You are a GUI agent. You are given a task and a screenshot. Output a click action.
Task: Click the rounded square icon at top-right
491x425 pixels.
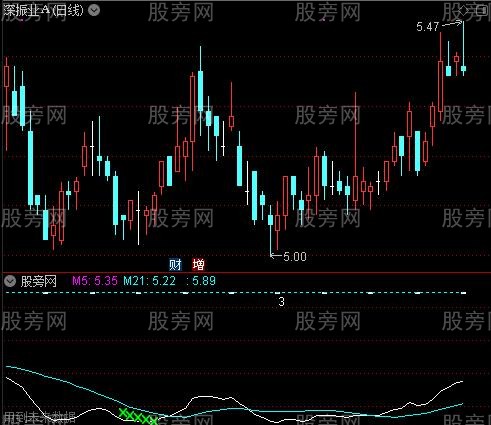coord(482,11)
